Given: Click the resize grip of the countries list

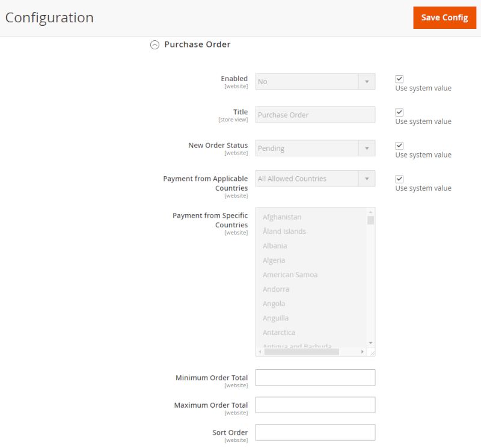Looking at the screenshot, I should click(372, 351).
